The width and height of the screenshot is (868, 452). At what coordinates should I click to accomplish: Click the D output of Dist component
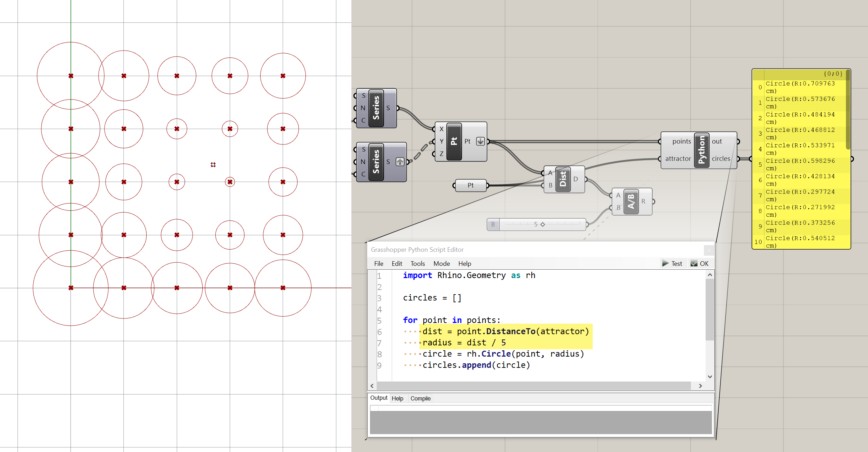[576, 179]
